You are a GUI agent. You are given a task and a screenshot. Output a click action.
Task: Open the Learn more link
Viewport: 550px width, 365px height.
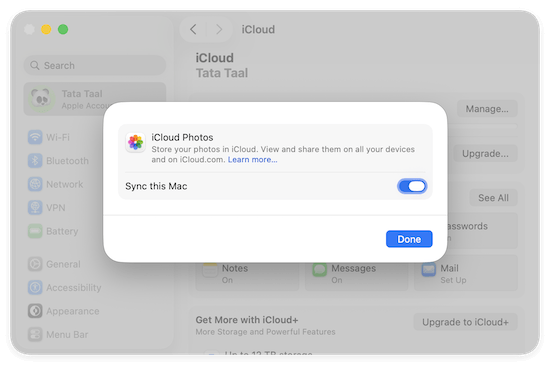(253, 160)
